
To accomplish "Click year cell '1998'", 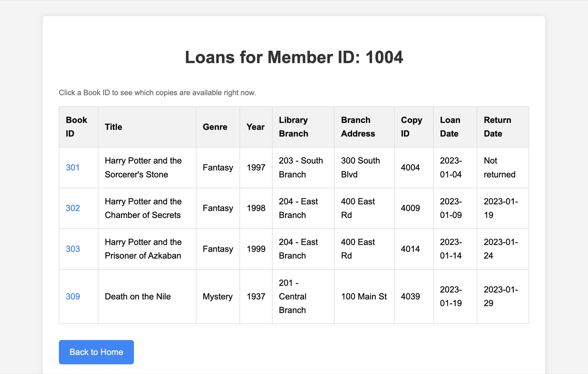I will tap(256, 208).
